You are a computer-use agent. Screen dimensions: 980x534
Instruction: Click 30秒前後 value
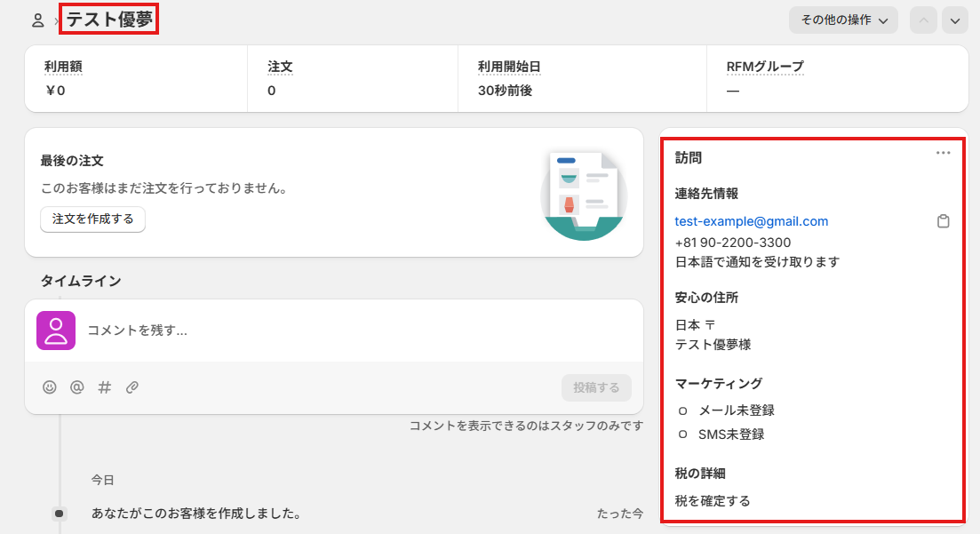coord(505,91)
